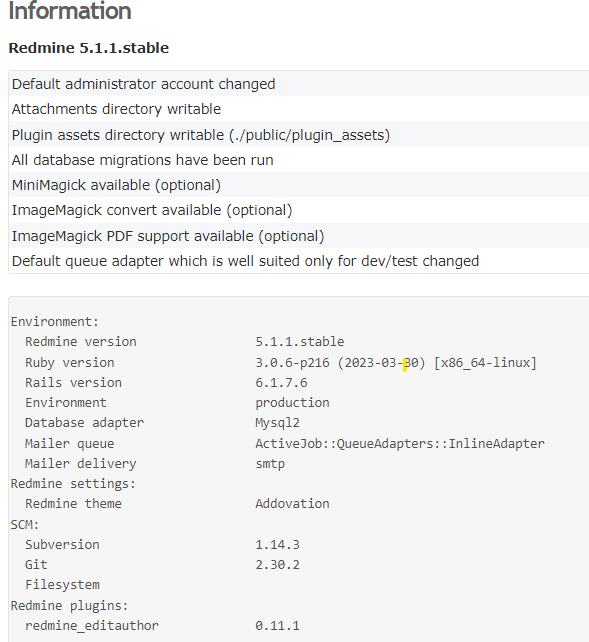Click the Rails version value 6.1.7.6

pyautogui.click(x=281, y=383)
